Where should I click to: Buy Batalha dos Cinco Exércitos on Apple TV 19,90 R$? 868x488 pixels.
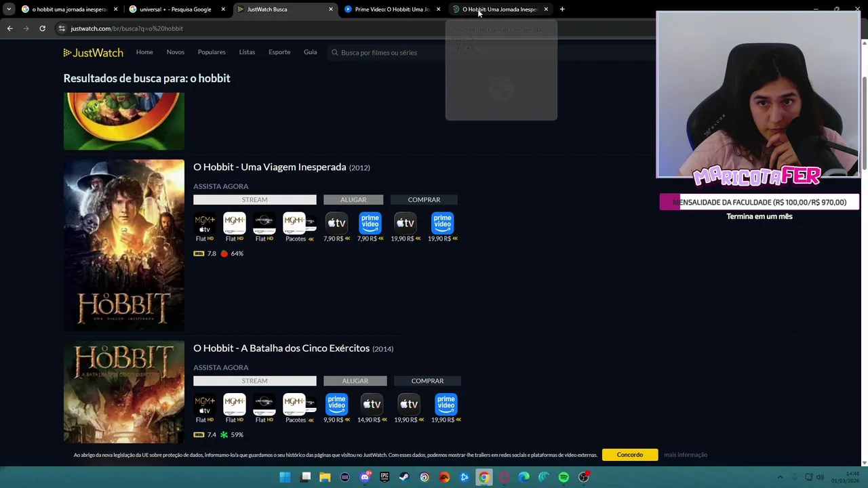pos(408,404)
